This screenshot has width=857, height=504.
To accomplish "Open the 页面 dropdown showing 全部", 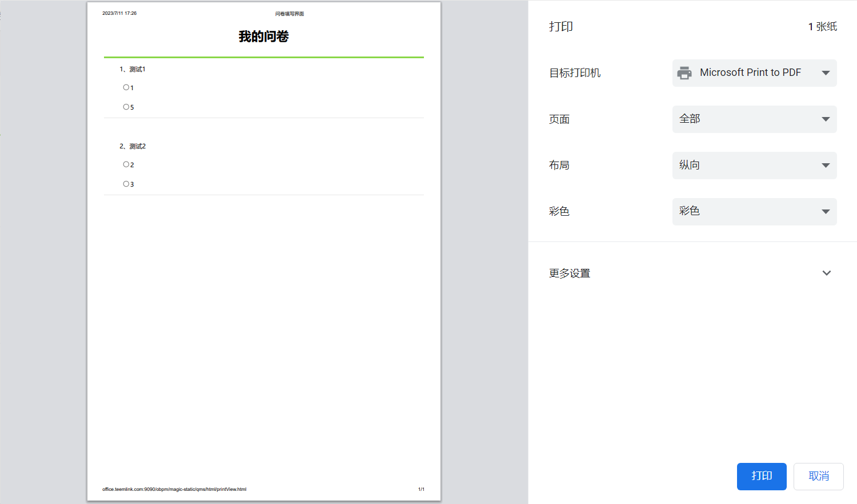I will click(754, 119).
